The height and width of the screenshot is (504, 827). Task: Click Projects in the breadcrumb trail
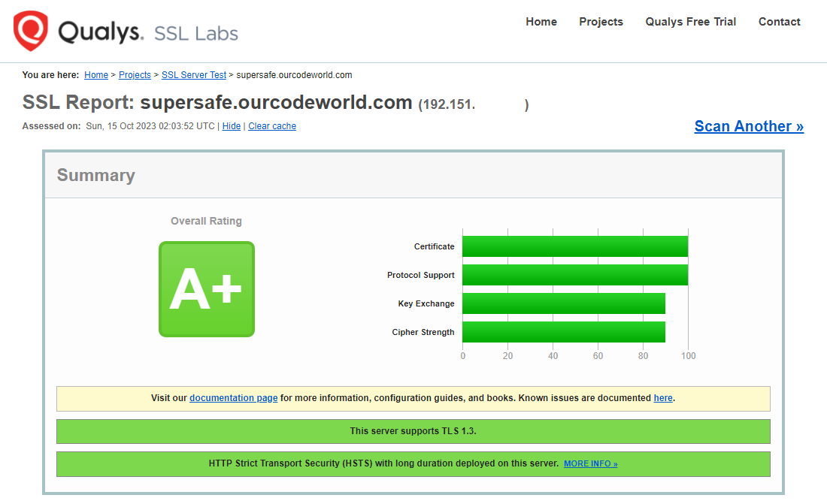tap(135, 74)
